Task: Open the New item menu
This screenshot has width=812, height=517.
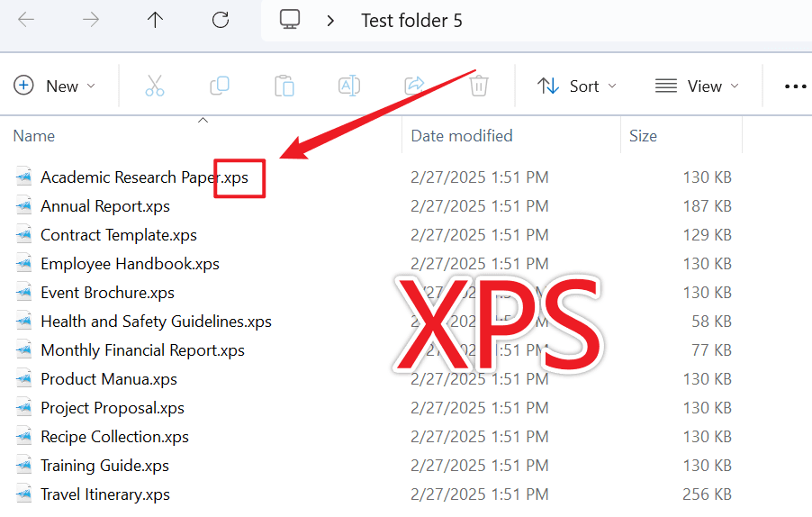Action: 54,86
